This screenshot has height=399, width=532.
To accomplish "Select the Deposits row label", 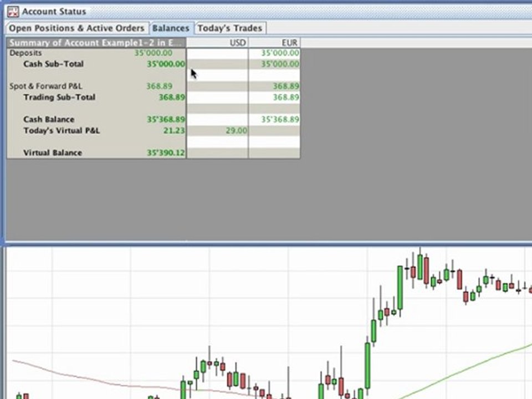I will (26, 53).
